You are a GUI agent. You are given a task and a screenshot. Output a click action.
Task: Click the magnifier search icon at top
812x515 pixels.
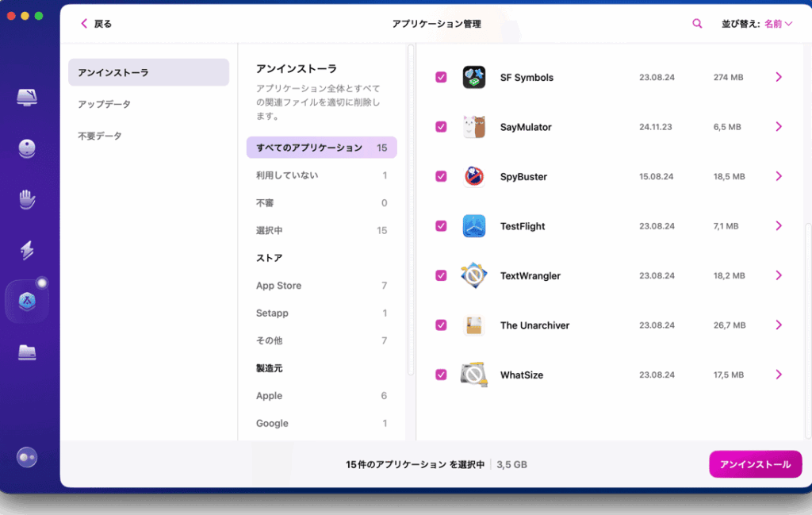coord(697,24)
